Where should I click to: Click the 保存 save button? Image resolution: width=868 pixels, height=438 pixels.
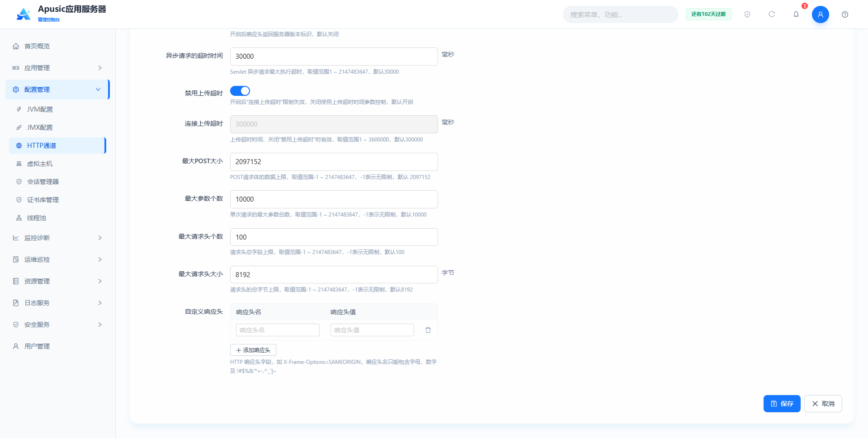pos(782,404)
